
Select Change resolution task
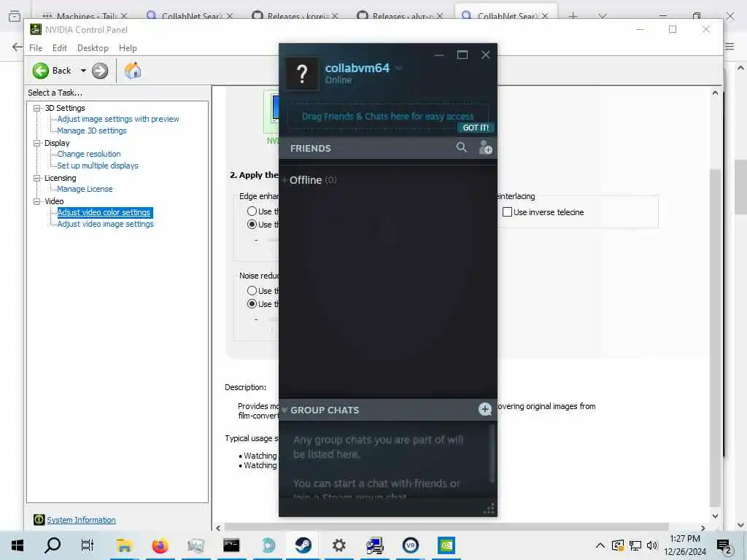point(89,154)
